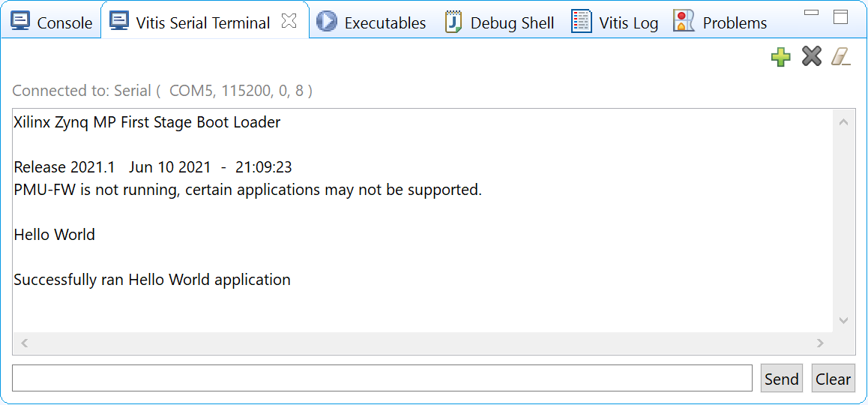Maximize the terminal panel view
Viewport: 868px width, 405px height.
tap(840, 17)
